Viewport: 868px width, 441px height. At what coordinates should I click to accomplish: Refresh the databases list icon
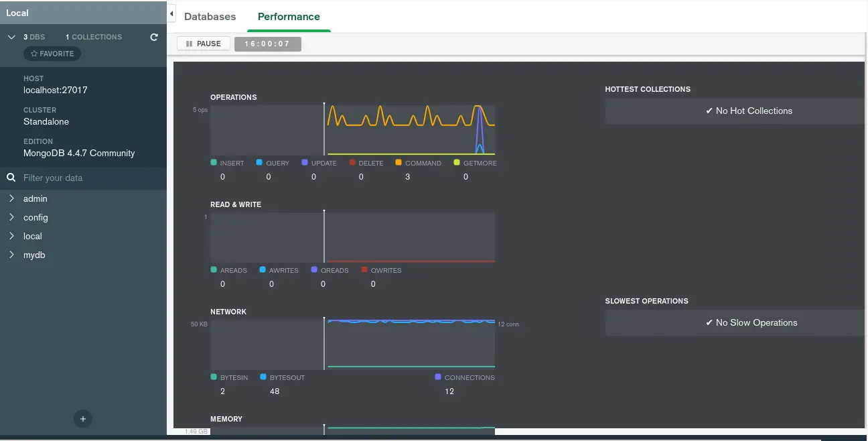(154, 38)
